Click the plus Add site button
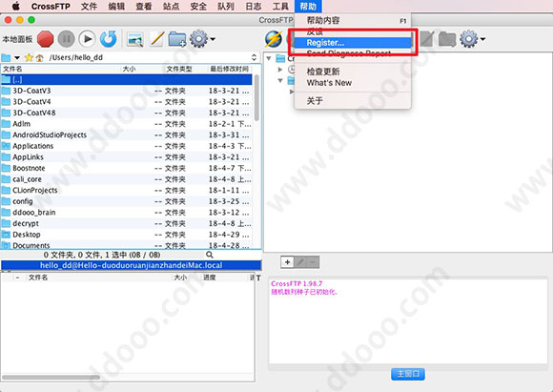553x392 pixels. pyautogui.click(x=287, y=262)
